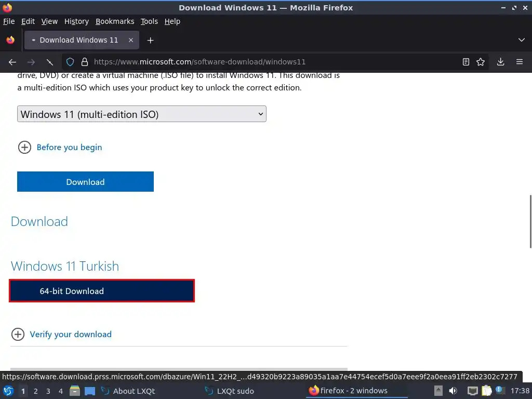This screenshot has height=399, width=532.
Task: Open the Firefox downloads panel
Action: point(500,62)
